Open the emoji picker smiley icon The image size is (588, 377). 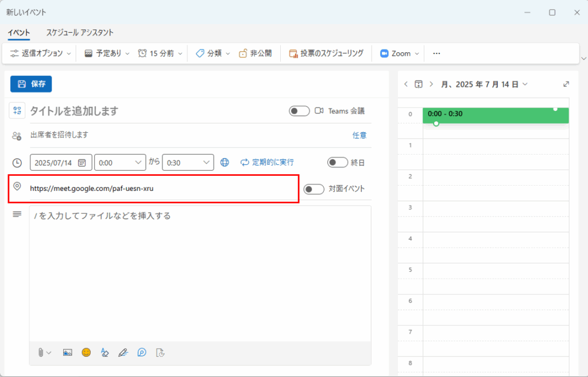tap(86, 352)
